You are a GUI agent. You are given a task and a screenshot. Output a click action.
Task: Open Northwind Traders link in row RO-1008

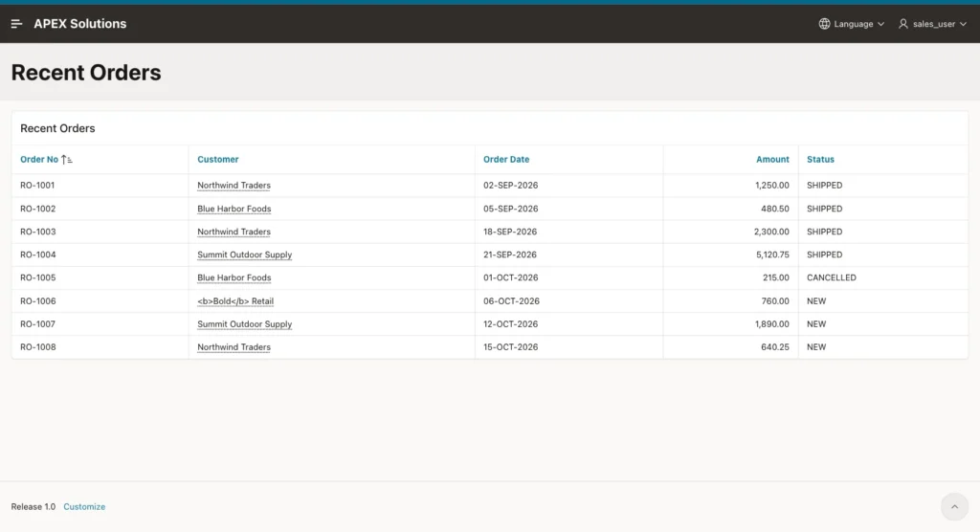coord(234,347)
